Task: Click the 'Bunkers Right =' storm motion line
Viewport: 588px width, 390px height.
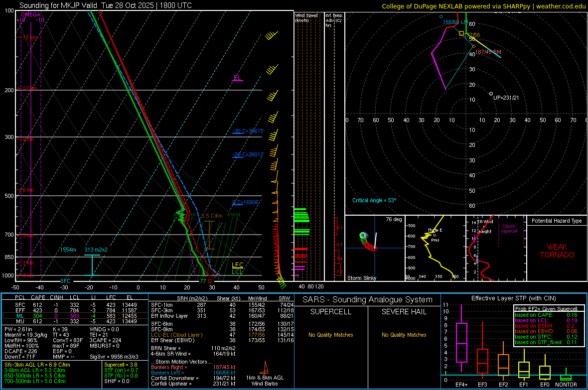Action: tap(193, 367)
